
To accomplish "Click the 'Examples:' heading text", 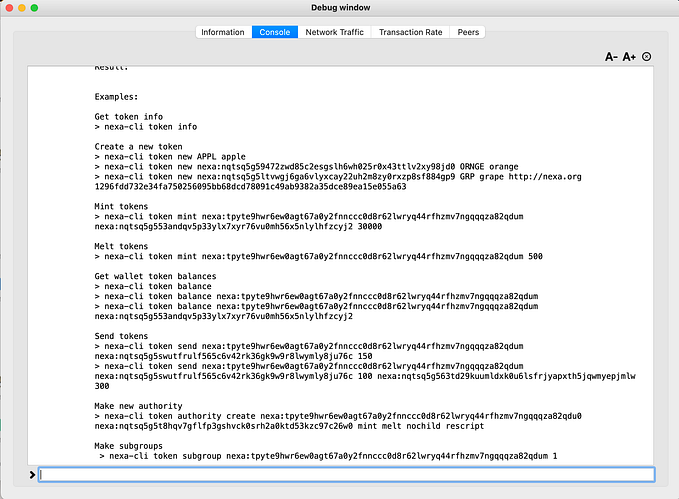I will (x=116, y=97).
